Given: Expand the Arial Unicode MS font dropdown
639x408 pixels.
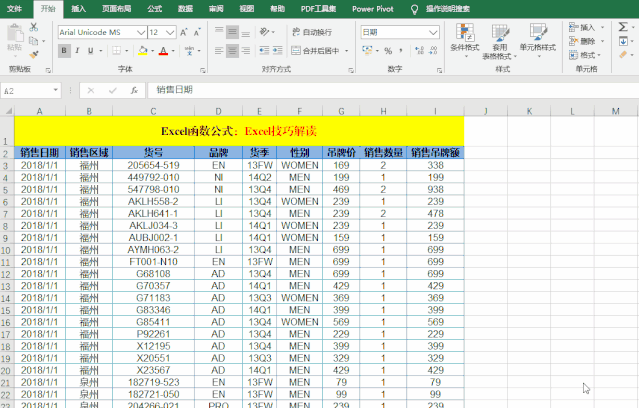Looking at the screenshot, I should click(x=139, y=32).
